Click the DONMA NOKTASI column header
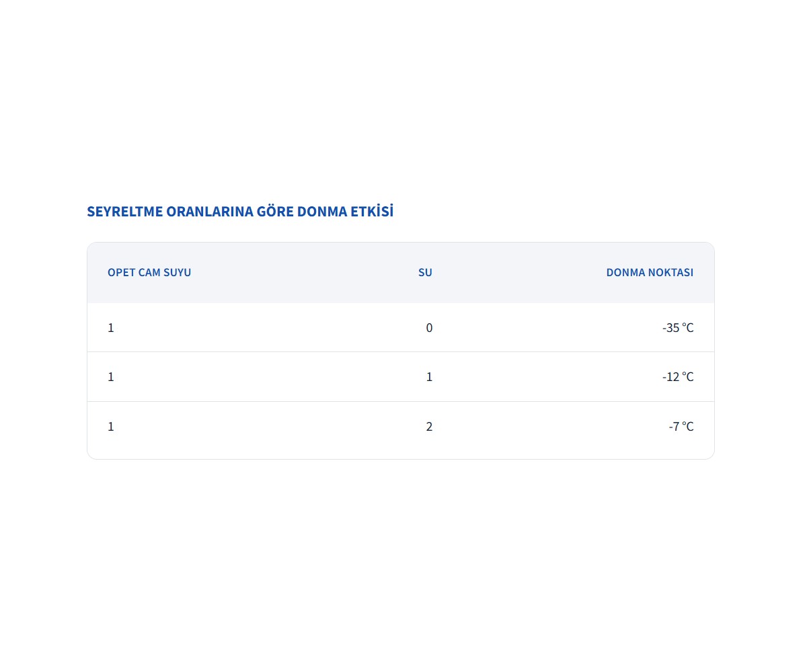 [x=649, y=273]
